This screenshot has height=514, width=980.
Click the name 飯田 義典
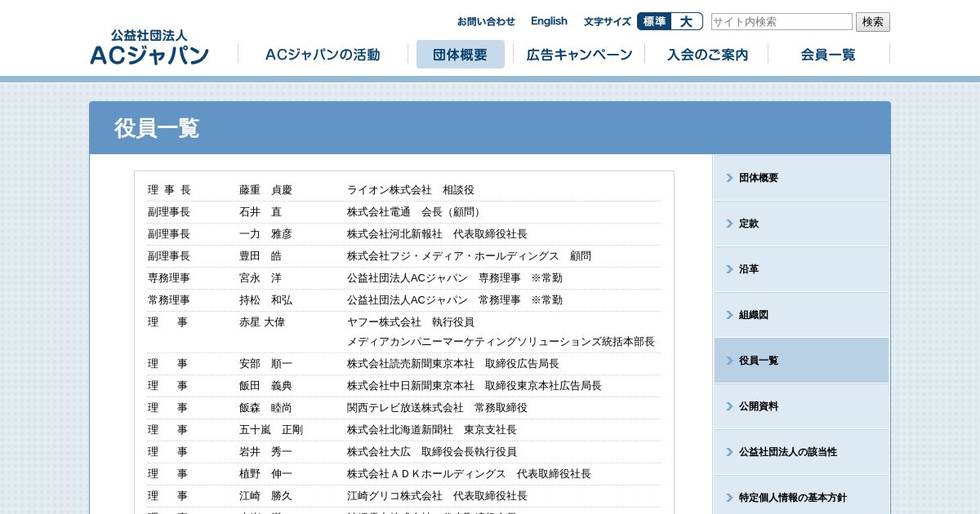(x=265, y=386)
